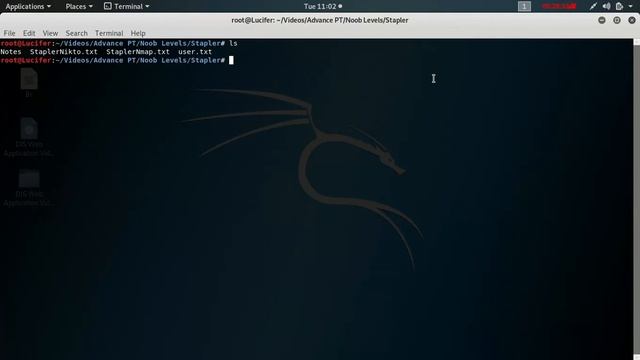Minimize the terminal window

tap(602, 20)
